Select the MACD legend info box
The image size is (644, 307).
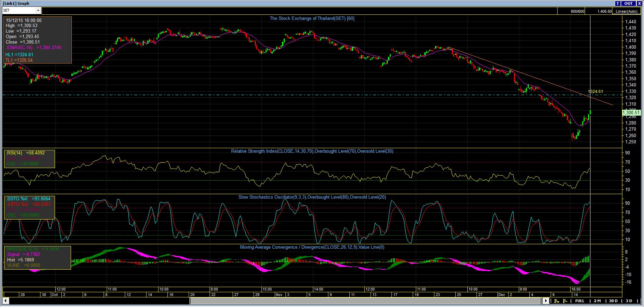point(37,257)
